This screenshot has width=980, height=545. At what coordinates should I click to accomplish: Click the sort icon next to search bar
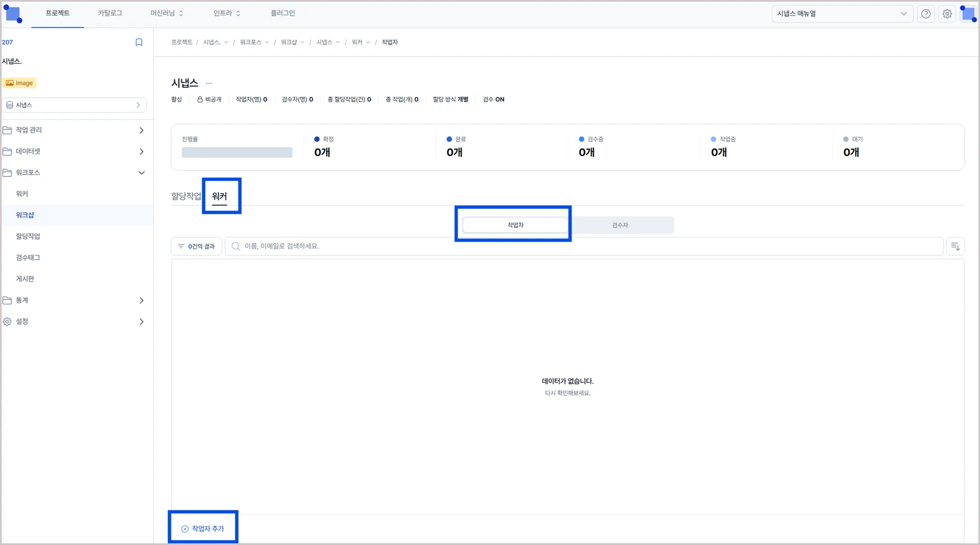(955, 246)
